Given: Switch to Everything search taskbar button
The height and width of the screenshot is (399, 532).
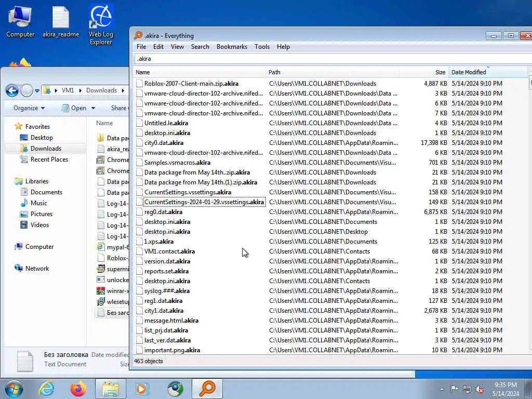Looking at the screenshot, I should click(207, 389).
